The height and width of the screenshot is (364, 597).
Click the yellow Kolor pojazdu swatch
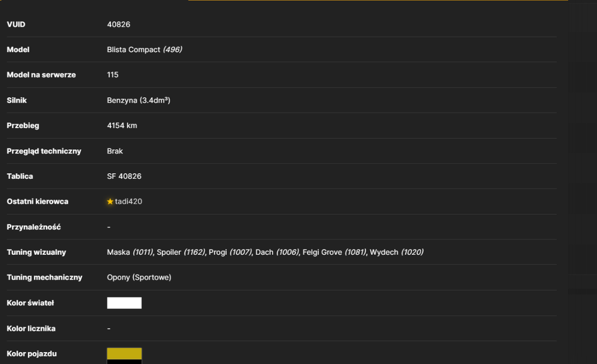coord(124,353)
